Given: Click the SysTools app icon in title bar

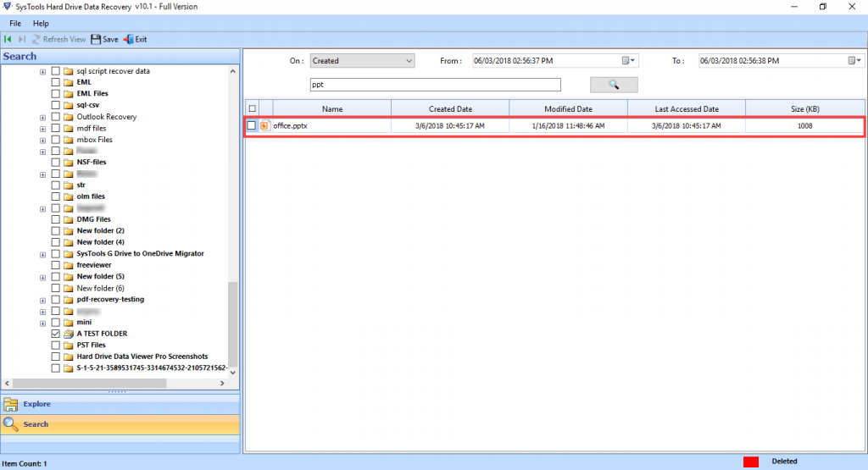Looking at the screenshot, I should [7, 7].
